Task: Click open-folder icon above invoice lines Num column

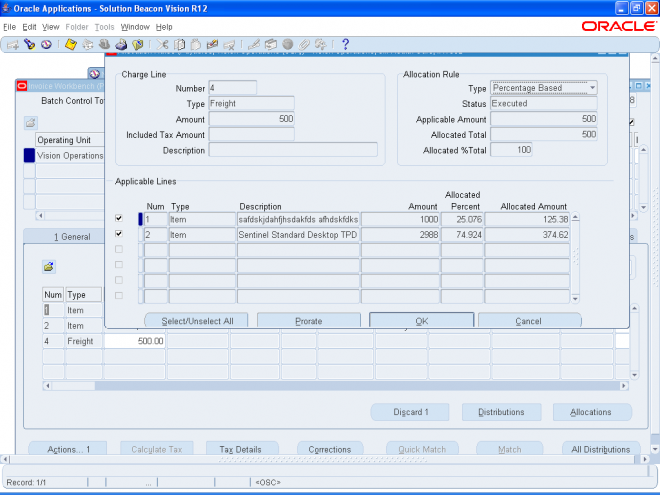Action: click(x=49, y=266)
